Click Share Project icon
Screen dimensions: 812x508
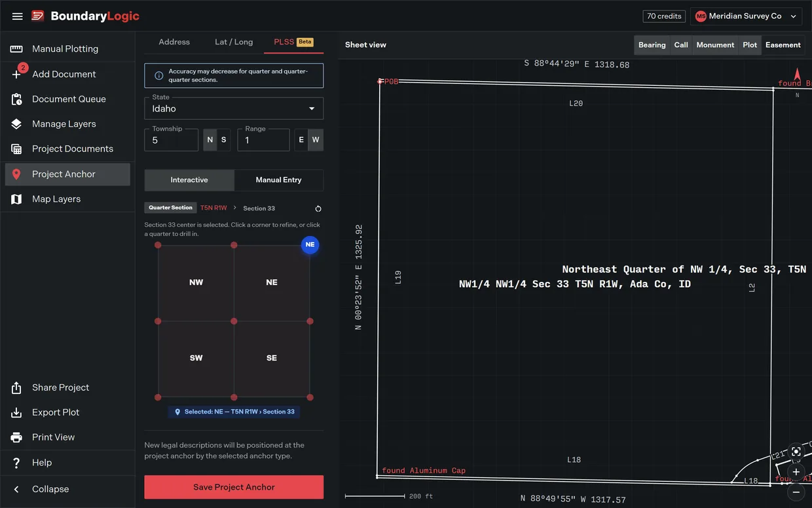click(16, 387)
